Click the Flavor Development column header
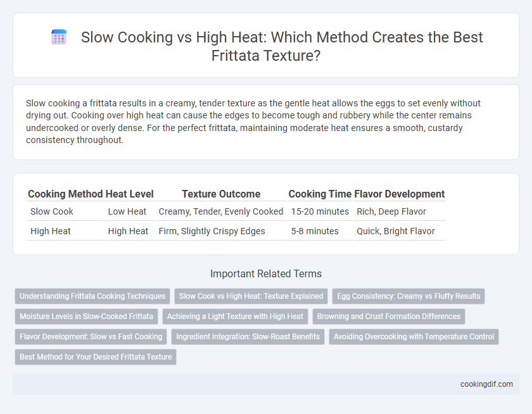 [400, 194]
